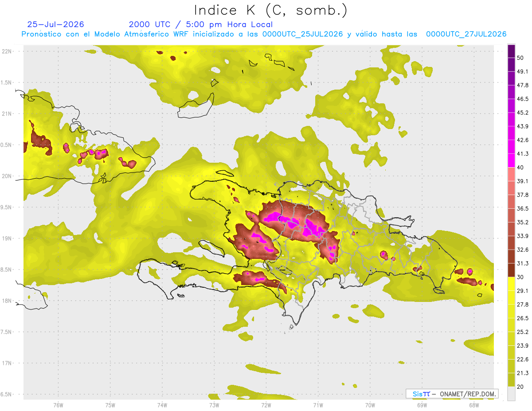Click the "22.6" color scale value
The height and width of the screenshot is (411, 532).
click(523, 360)
